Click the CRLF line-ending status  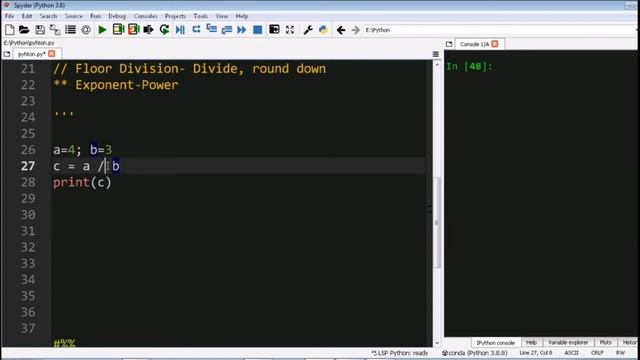[597, 353]
